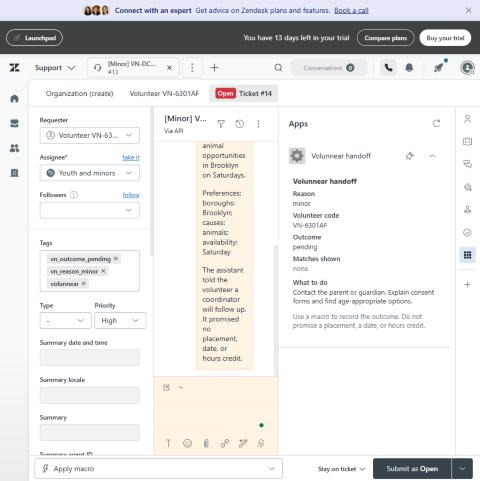Open the phone talk icon
Viewport: 480px width, 481px height.
(388, 68)
